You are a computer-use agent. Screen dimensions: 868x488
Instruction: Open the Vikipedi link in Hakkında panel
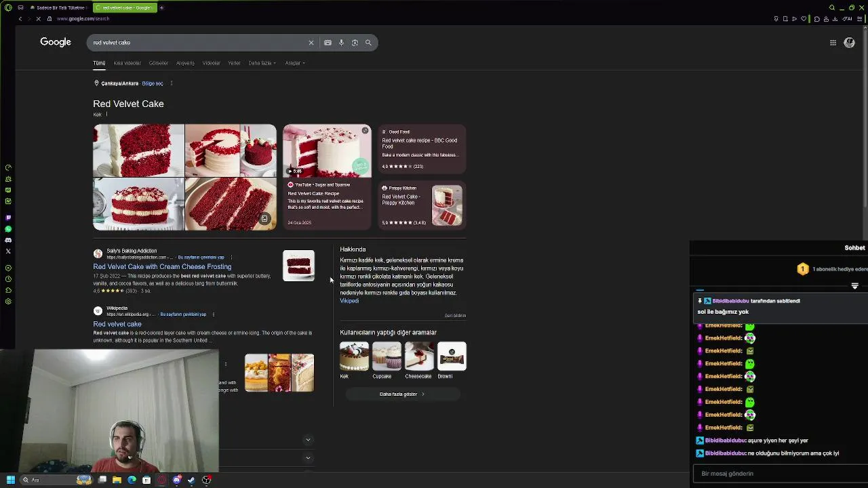tap(349, 301)
